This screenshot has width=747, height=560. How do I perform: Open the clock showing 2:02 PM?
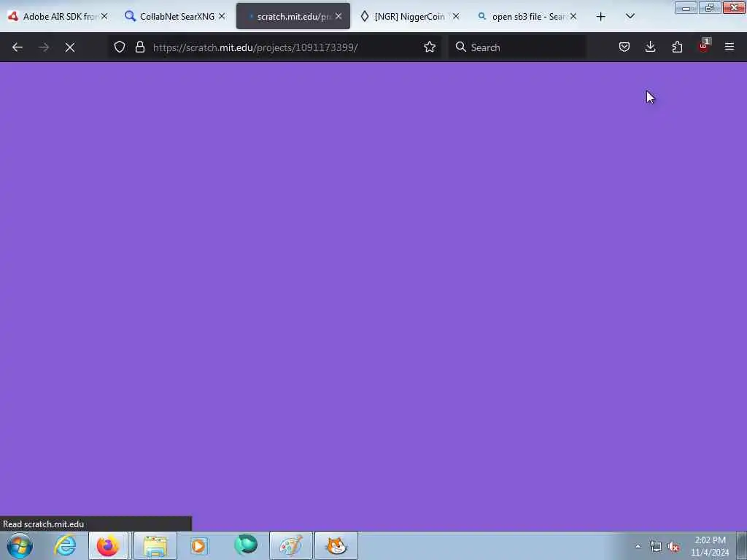click(710, 546)
